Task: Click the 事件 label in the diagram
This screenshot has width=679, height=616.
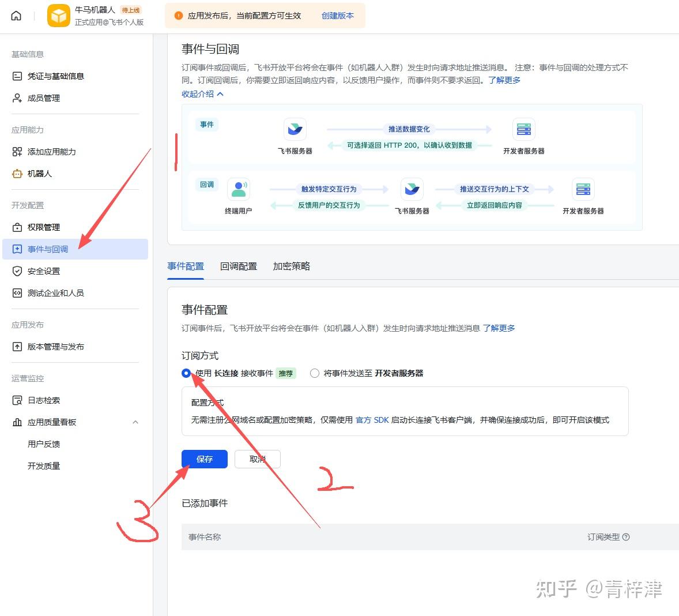Action: [x=206, y=125]
